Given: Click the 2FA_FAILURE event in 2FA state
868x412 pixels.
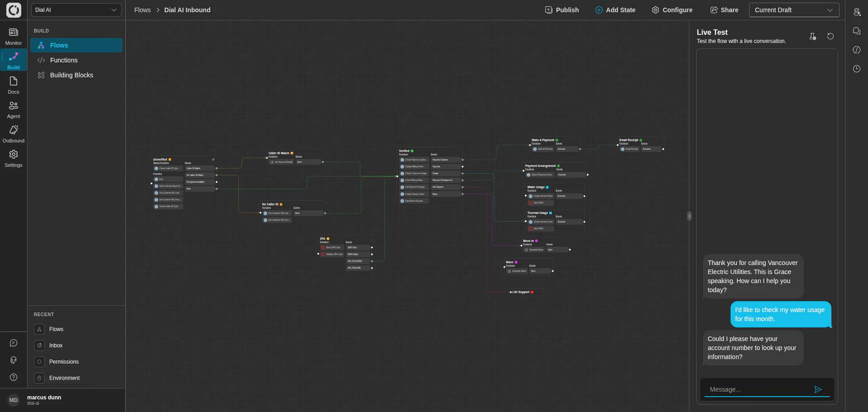Looking at the screenshot, I should (x=358, y=268).
